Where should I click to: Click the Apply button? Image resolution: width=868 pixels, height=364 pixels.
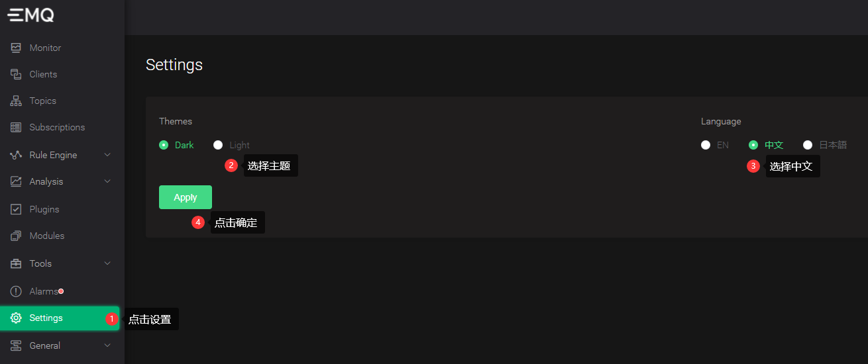186,197
